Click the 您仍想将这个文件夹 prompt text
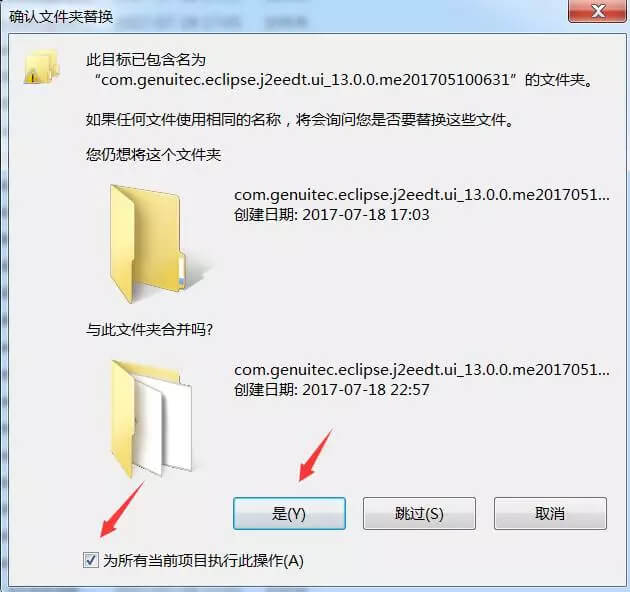The image size is (630, 592). pos(153,154)
